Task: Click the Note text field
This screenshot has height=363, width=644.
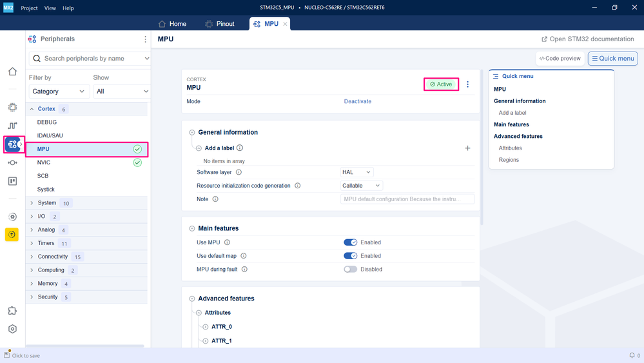Action: pos(407,199)
